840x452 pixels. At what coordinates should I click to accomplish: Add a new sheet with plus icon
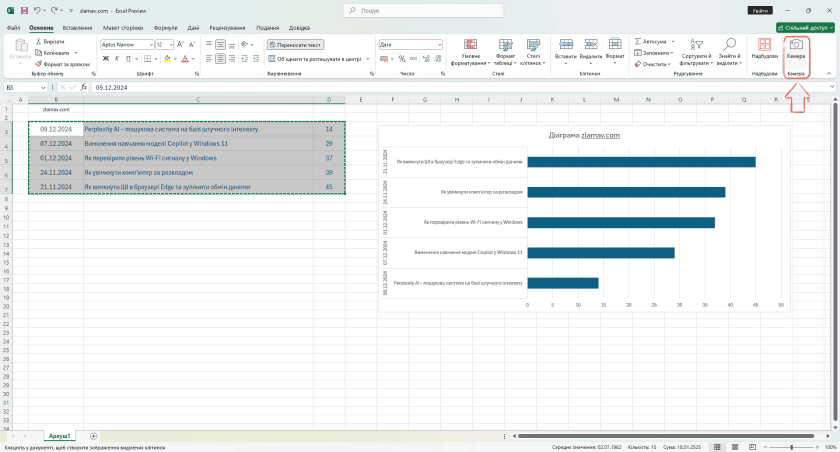[93, 436]
